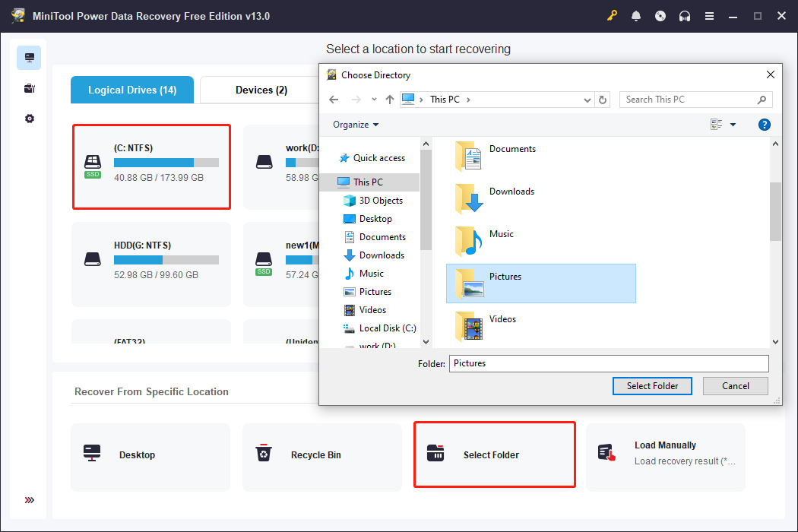Open recent locations dropdown arrow

pyautogui.click(x=374, y=100)
